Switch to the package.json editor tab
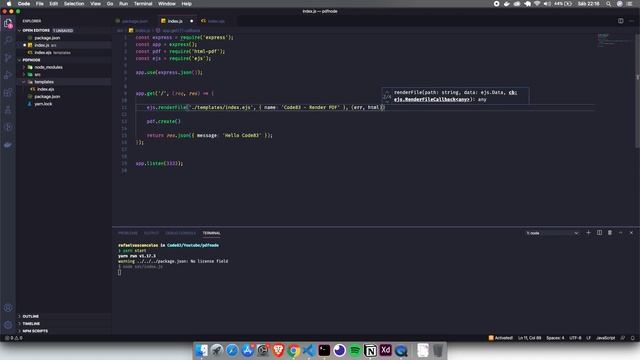The image size is (640, 360). (x=135, y=21)
